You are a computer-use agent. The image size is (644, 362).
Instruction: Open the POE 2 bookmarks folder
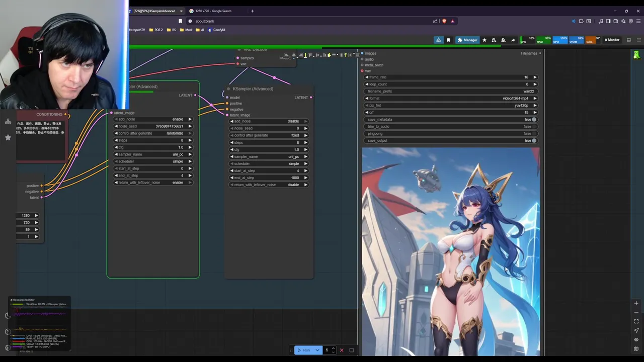(x=156, y=30)
